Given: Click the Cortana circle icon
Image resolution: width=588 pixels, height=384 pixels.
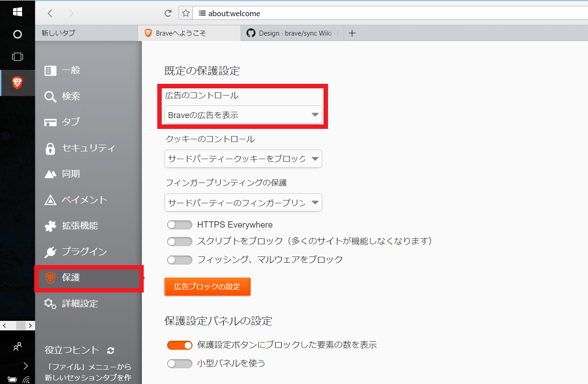Looking at the screenshot, I should click(x=17, y=34).
